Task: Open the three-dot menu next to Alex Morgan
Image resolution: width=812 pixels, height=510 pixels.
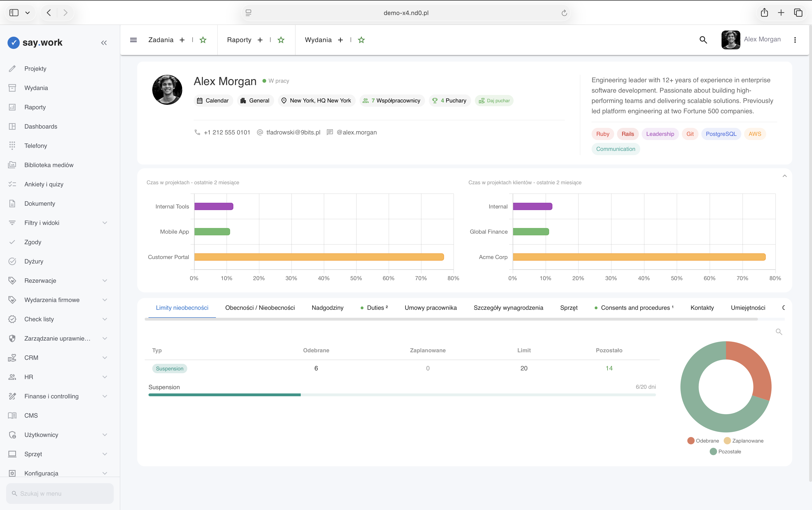Action: pos(795,40)
